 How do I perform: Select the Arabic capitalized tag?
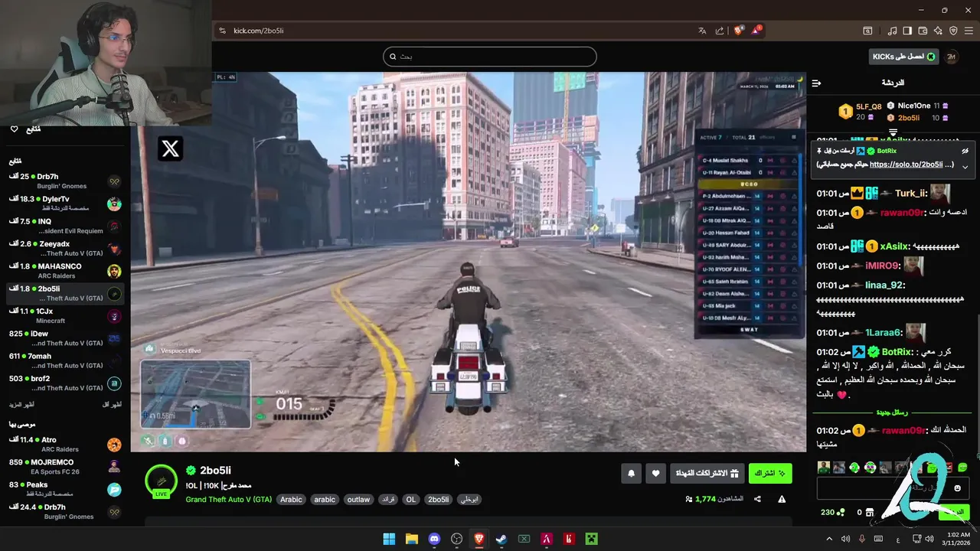pyautogui.click(x=291, y=500)
